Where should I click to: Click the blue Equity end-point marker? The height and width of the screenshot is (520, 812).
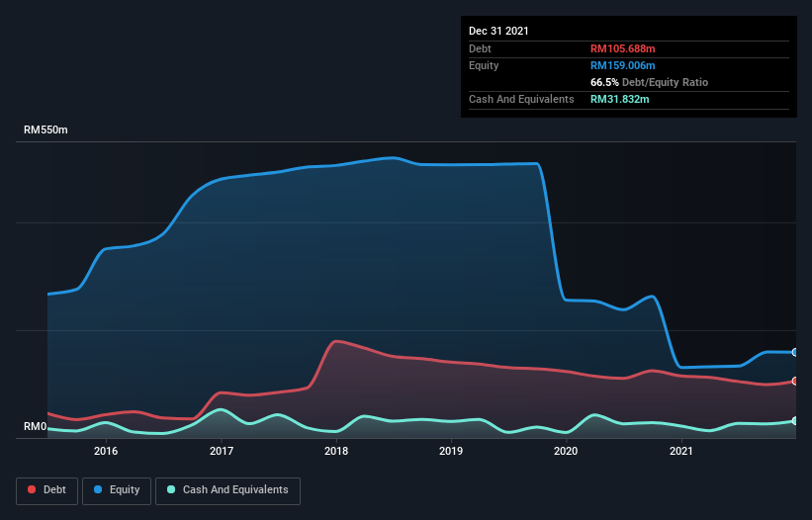(x=795, y=352)
